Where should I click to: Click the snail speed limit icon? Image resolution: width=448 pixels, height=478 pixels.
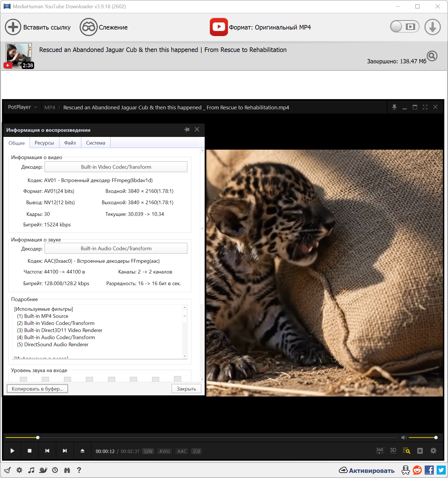pos(43,470)
